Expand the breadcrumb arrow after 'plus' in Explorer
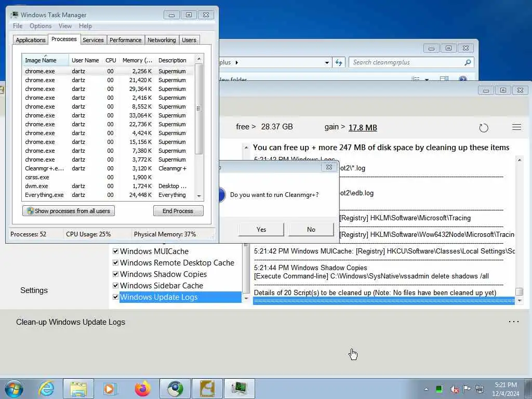This screenshot has width=532, height=399. [237, 62]
